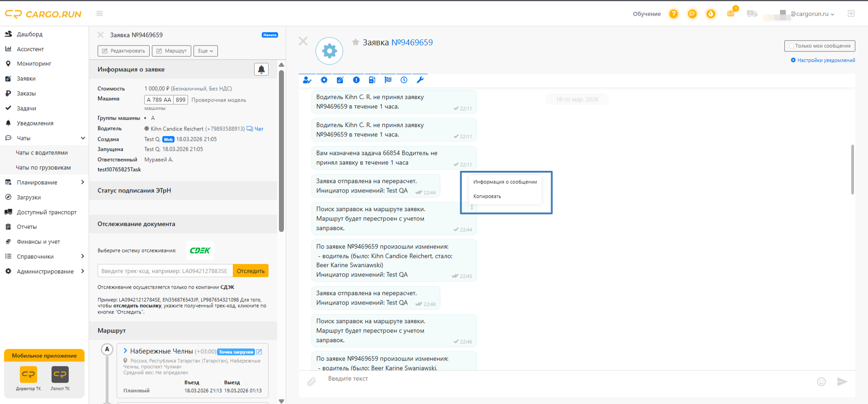The height and width of the screenshot is (404, 868).
Task: Open the @cargorun.ru account dropdown
Action: click(x=812, y=14)
